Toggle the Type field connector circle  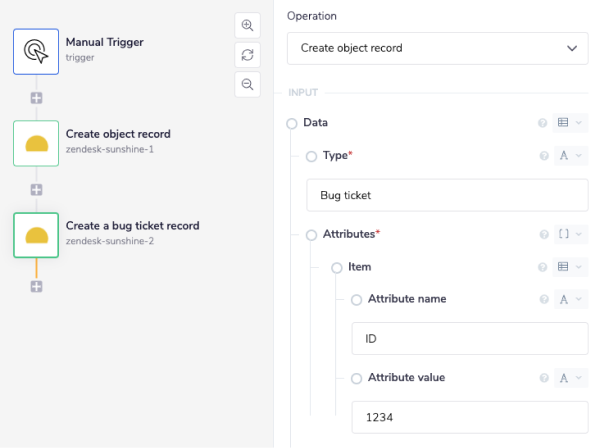tap(311, 156)
